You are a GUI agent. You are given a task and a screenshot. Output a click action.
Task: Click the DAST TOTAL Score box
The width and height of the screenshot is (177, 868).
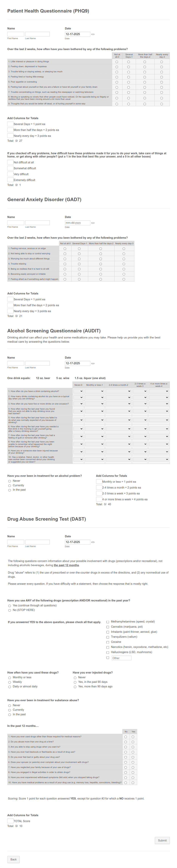[10, 821]
